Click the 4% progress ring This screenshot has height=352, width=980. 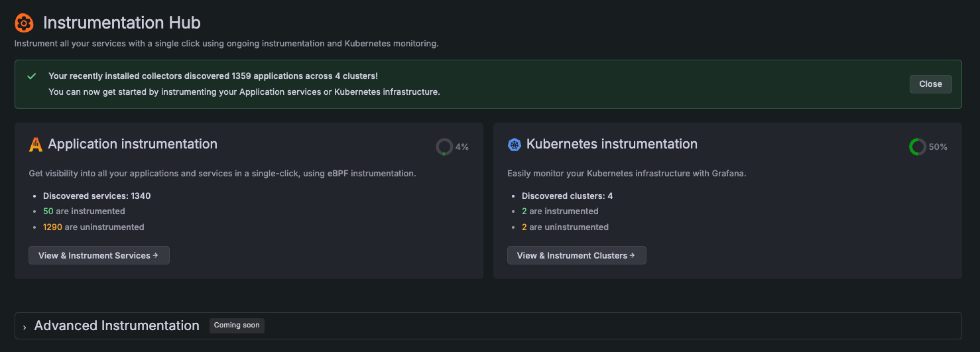click(x=444, y=147)
